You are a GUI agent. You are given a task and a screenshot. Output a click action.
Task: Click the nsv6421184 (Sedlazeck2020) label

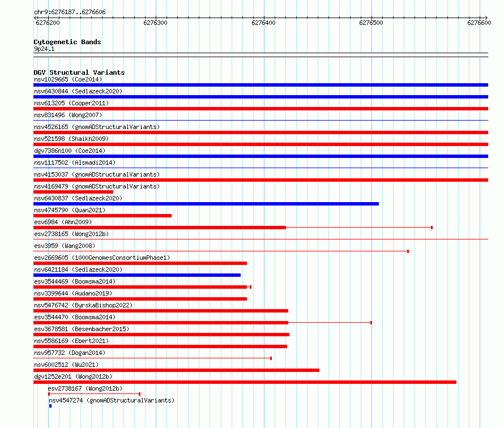click(78, 269)
